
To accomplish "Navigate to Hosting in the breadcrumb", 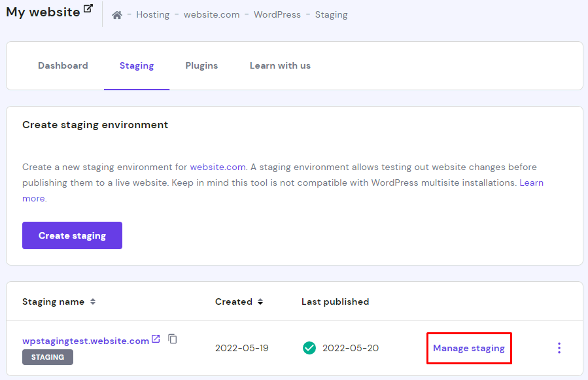I will click(152, 14).
